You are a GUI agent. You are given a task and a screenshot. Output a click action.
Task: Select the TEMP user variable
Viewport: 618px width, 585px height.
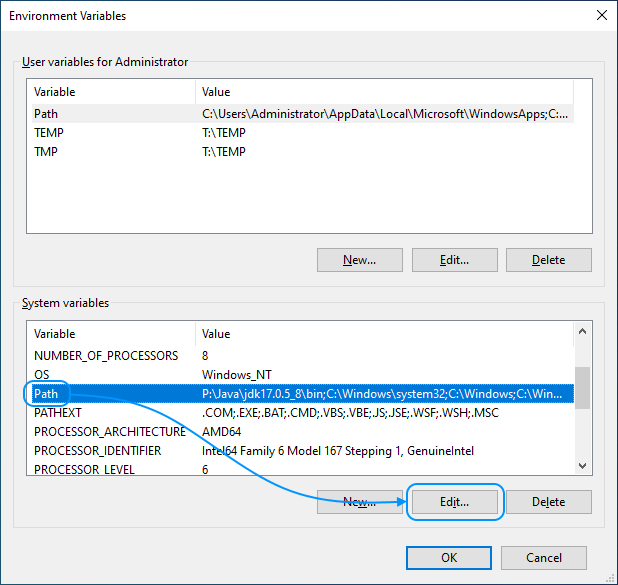(x=303, y=132)
